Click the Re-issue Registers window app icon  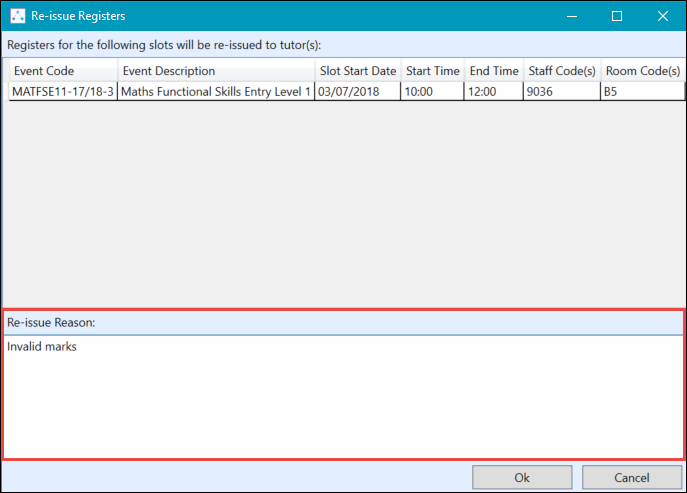click(x=17, y=16)
